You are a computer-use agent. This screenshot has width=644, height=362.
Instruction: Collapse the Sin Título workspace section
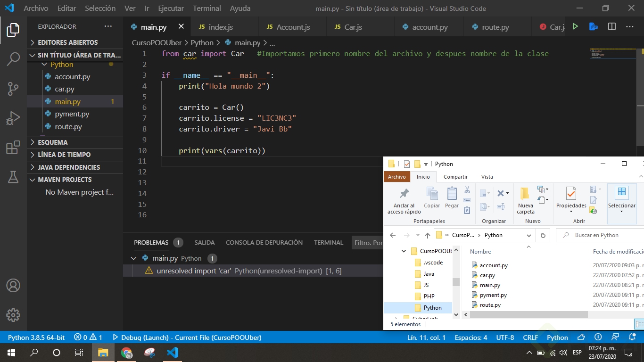click(75, 55)
